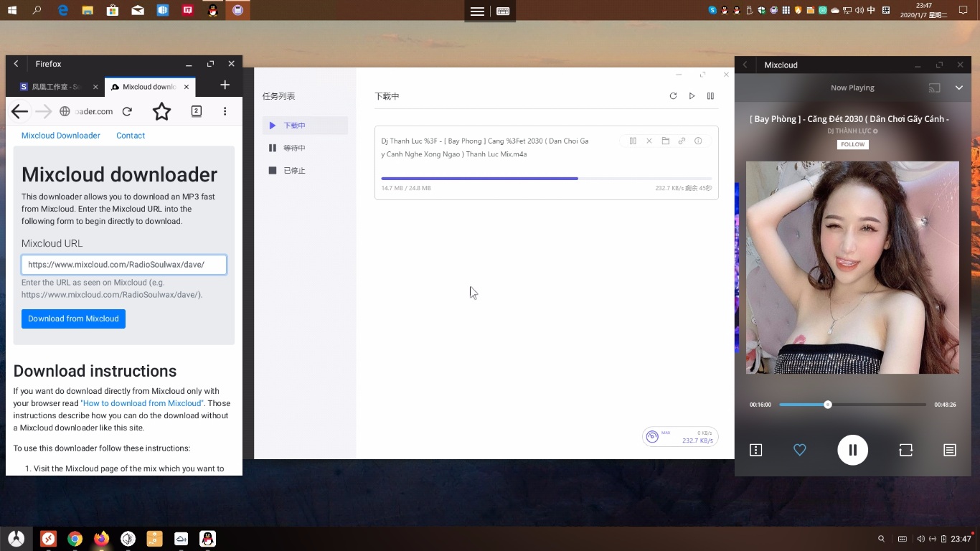The image size is (980, 551).
Task: Click the album artwork in Mixcloud
Action: (x=852, y=268)
